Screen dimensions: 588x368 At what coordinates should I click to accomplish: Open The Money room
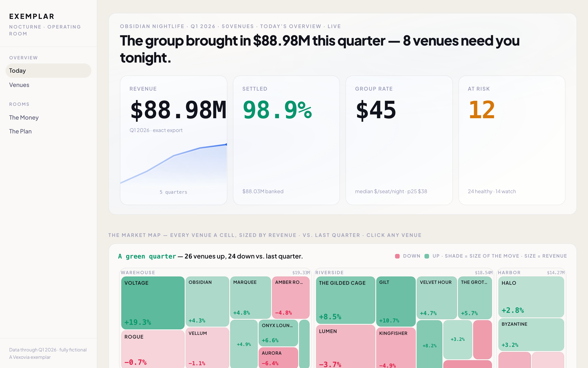pyautogui.click(x=48, y=118)
